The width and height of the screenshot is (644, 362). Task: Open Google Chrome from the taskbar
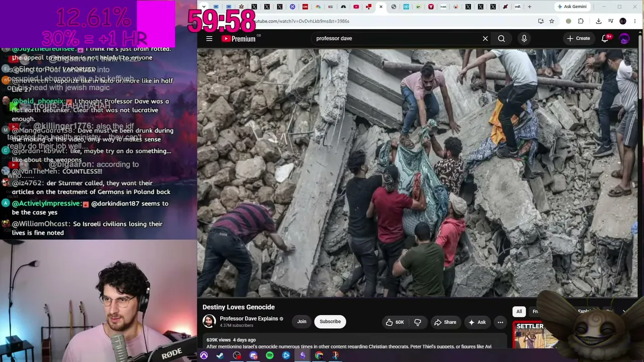pos(319,355)
